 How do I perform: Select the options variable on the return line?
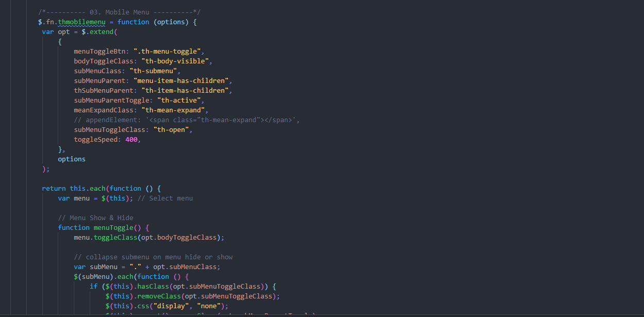(71, 159)
